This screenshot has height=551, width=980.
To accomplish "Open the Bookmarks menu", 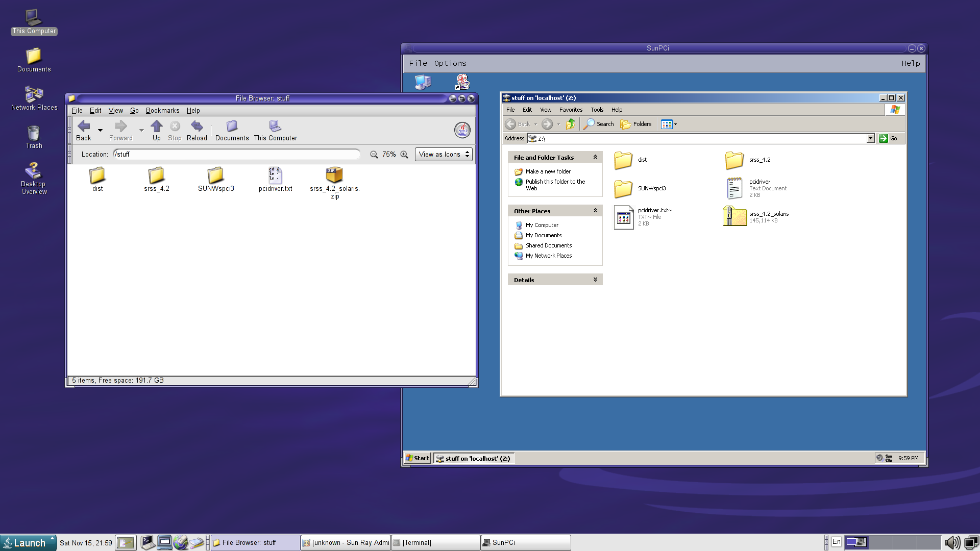I will (x=162, y=111).
